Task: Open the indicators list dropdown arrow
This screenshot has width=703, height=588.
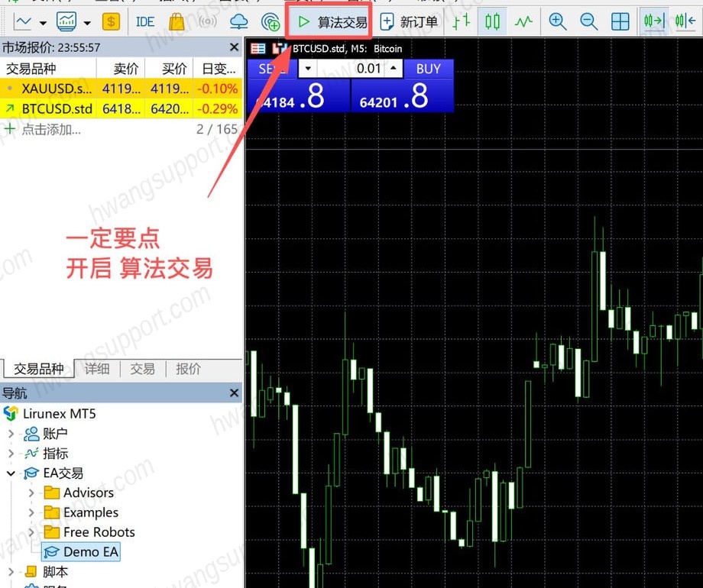Action: coord(87,22)
